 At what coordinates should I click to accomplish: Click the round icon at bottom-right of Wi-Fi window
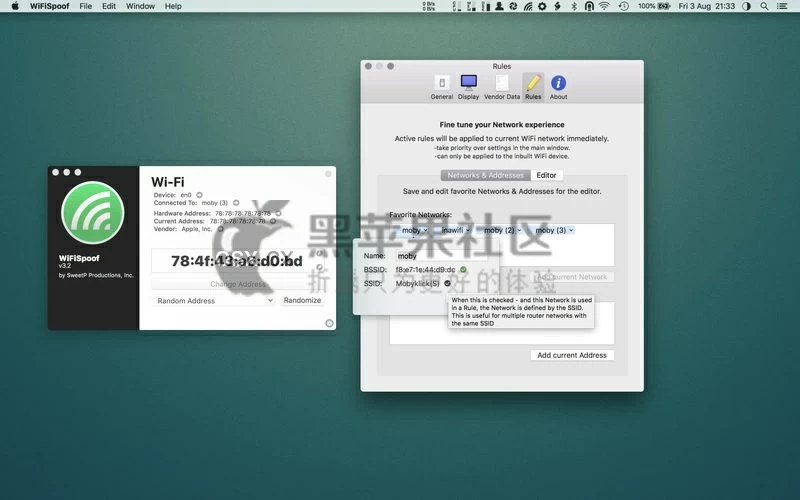329,323
